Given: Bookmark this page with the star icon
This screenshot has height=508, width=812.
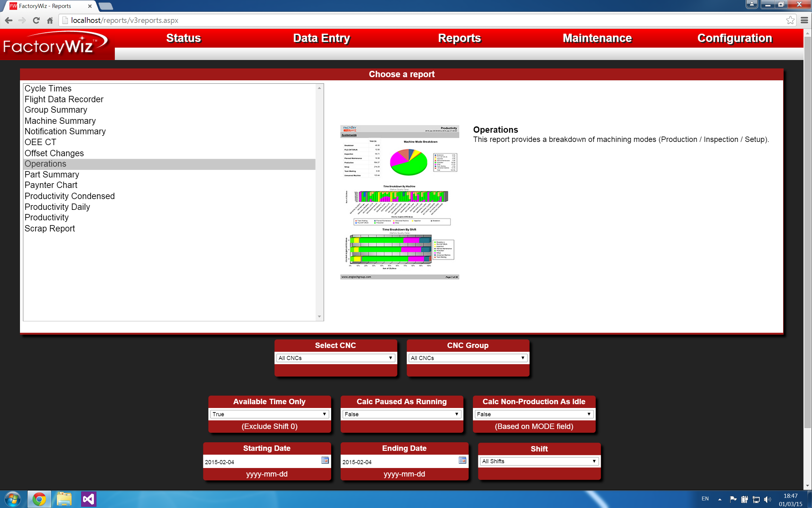Looking at the screenshot, I should click(x=790, y=20).
